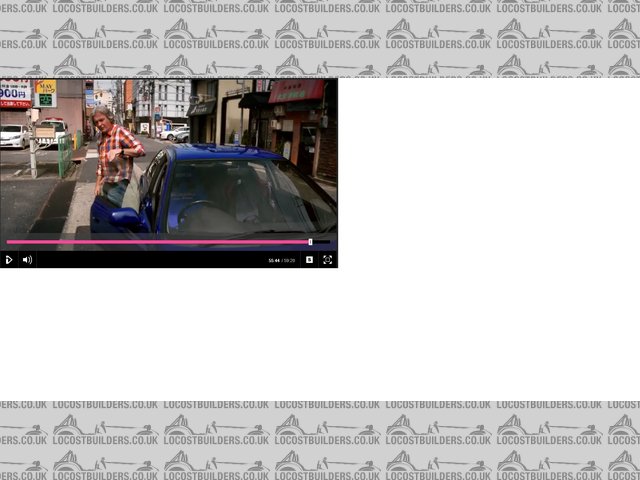640x480 pixels.
Task: Click the empty control bar space beside the volume icon
Action: (150, 260)
